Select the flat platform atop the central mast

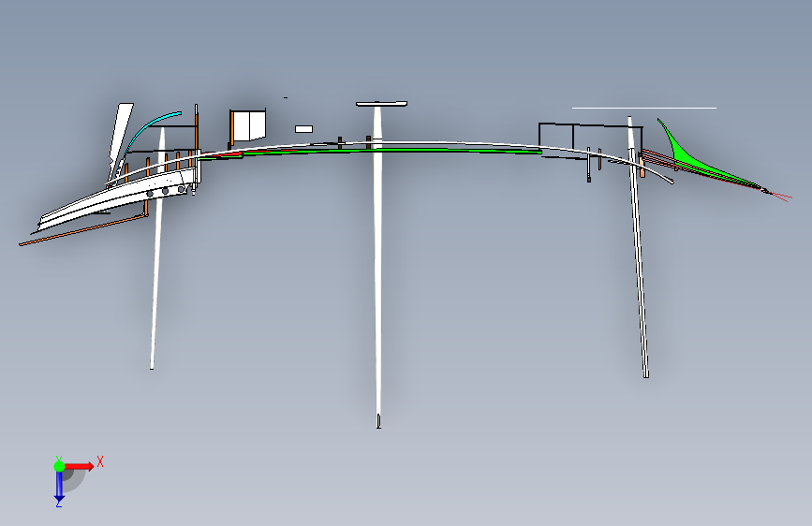[381, 104]
